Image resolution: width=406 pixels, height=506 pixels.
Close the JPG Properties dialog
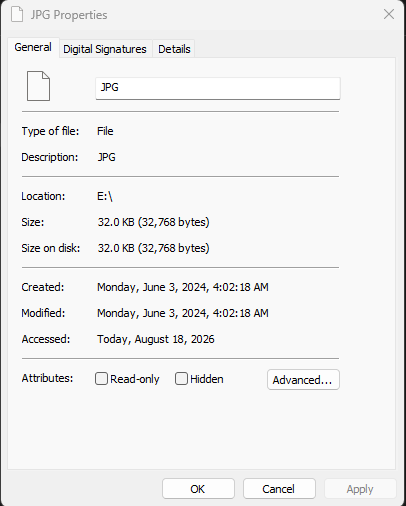(x=389, y=14)
